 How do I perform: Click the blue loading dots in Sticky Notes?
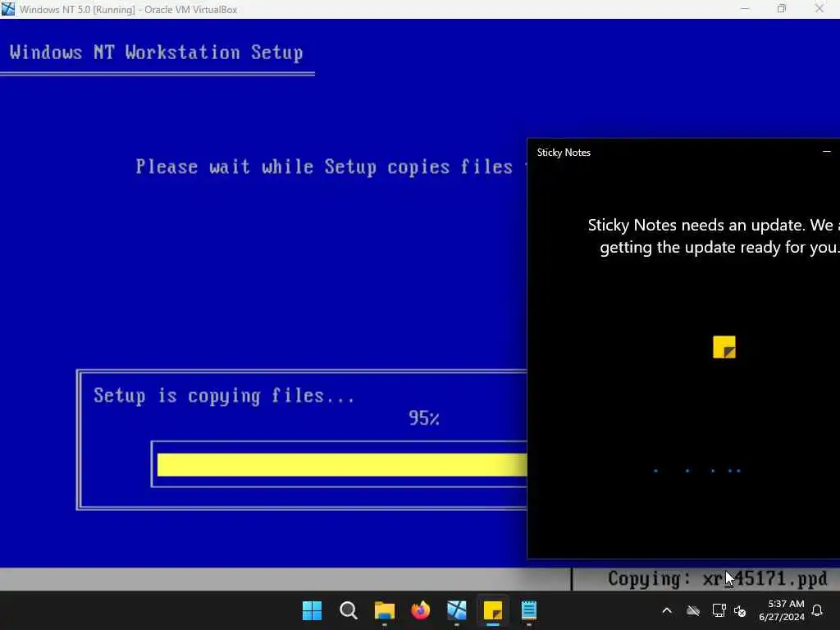click(697, 471)
